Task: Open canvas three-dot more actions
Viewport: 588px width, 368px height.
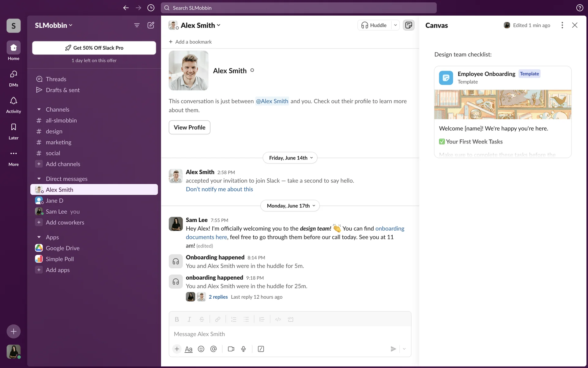Action: [562, 25]
